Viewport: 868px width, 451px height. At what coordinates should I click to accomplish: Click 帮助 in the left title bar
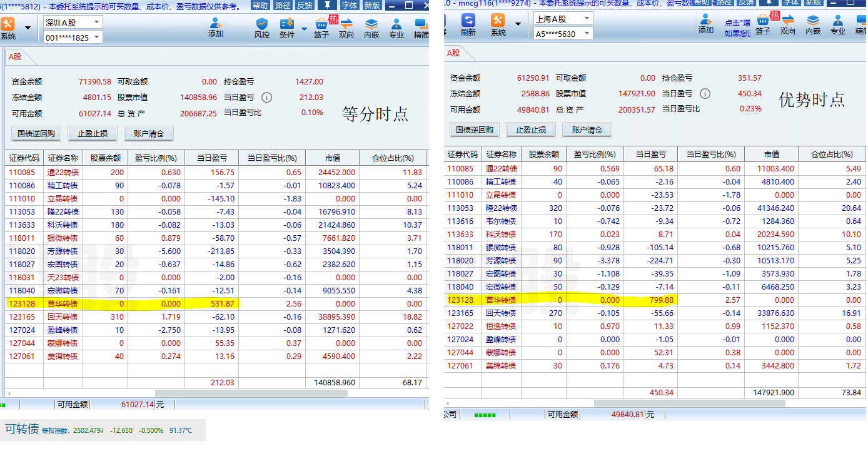[260, 5]
